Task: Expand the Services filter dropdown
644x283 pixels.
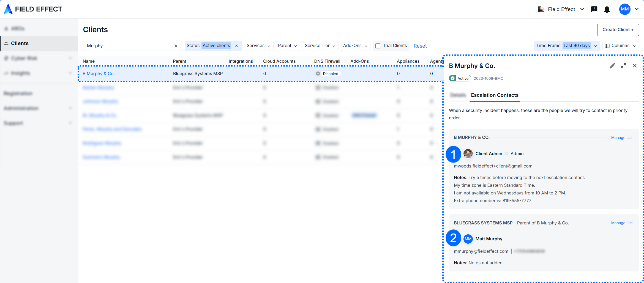Action: coord(258,46)
